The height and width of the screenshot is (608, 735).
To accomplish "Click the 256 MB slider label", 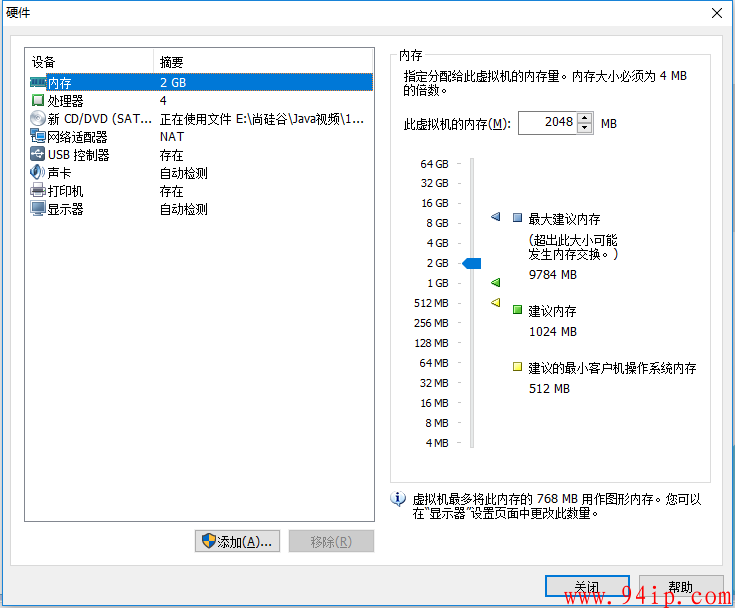I will [431, 323].
